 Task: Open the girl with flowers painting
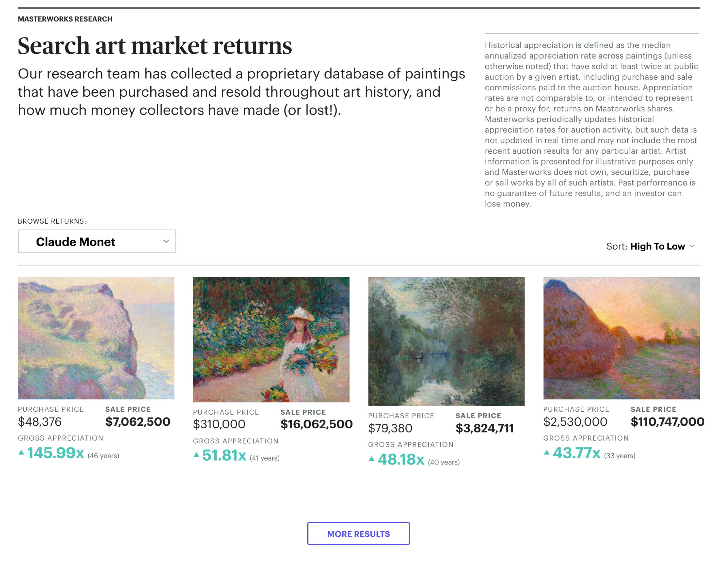coord(271,339)
